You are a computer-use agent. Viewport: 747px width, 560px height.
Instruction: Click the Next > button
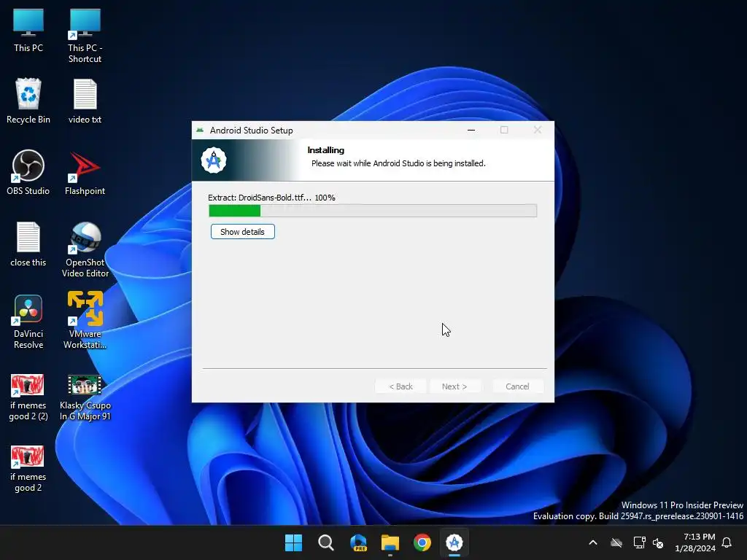454,386
